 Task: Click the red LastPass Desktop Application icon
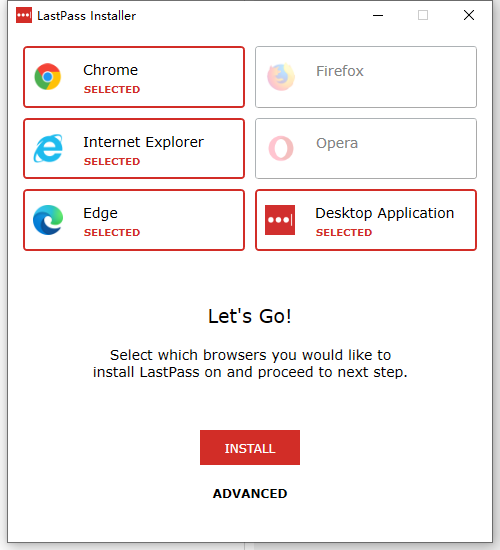click(280, 220)
